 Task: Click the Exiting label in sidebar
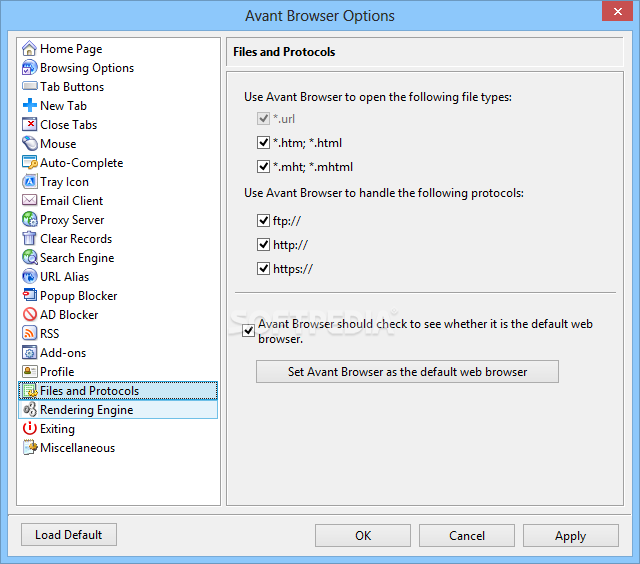[x=57, y=429]
